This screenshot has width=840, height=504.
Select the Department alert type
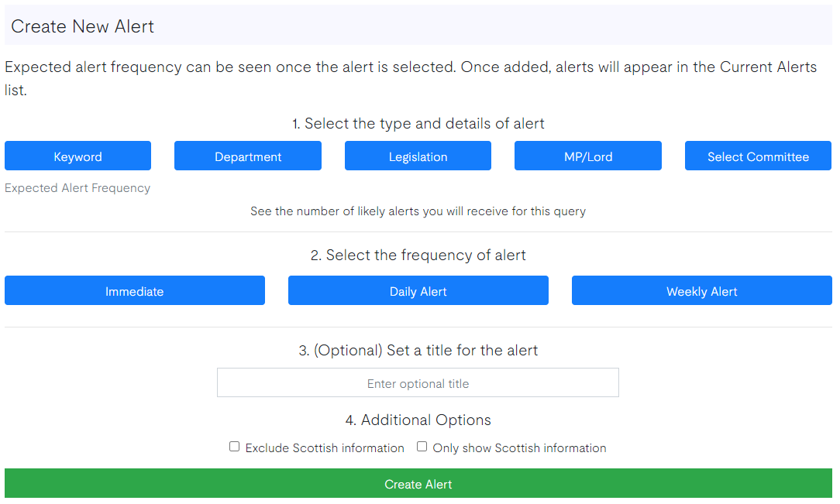[248, 156]
